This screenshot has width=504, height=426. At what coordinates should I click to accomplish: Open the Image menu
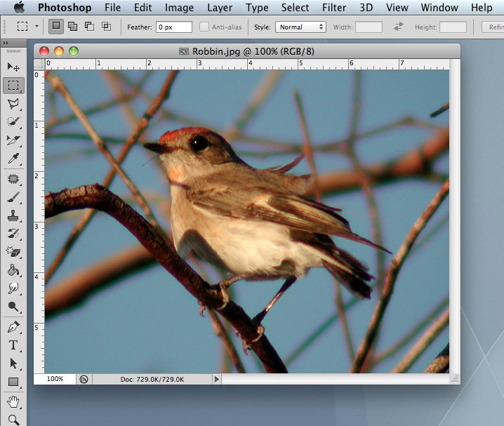coord(180,8)
